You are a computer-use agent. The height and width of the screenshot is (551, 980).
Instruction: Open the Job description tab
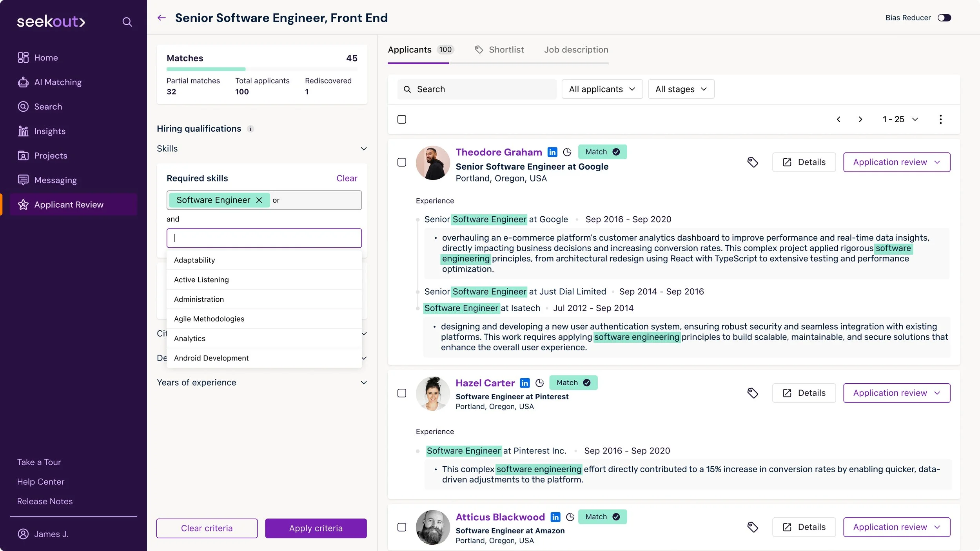coord(576,50)
